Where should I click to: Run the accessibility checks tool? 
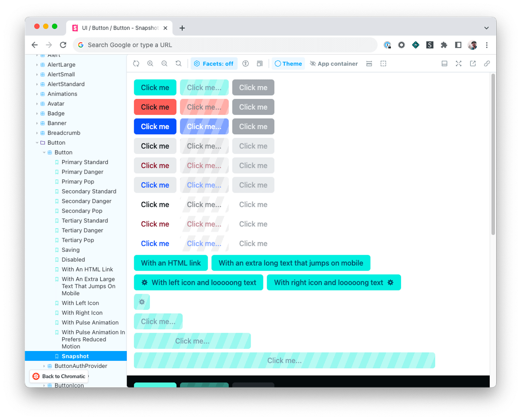point(246,63)
